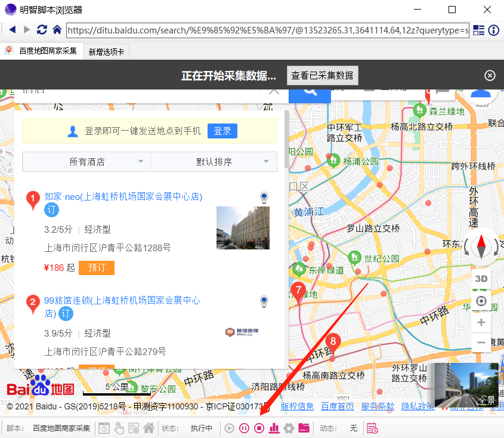
Task: Click the grey home icon in status bar
Action: tap(149, 428)
